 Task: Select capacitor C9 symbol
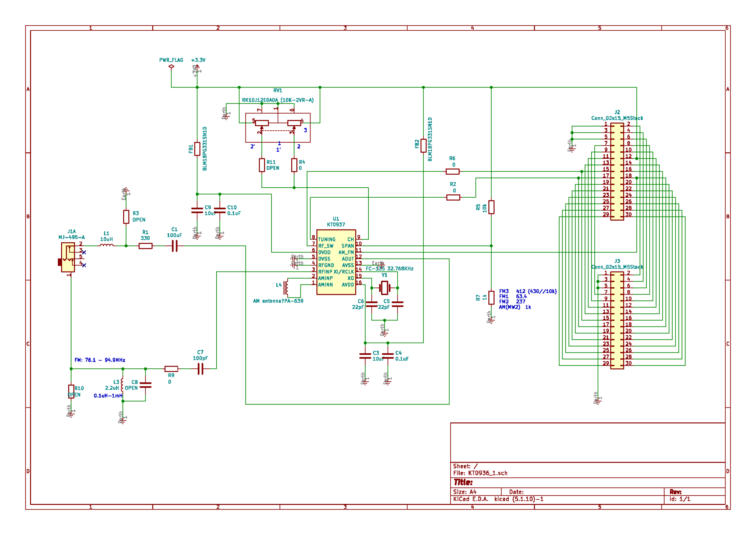(x=197, y=210)
